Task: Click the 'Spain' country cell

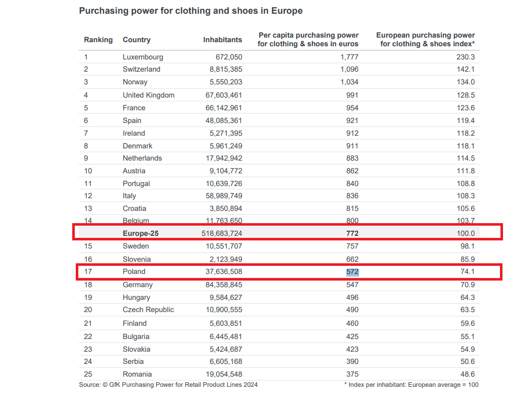Action: pyautogui.click(x=132, y=120)
